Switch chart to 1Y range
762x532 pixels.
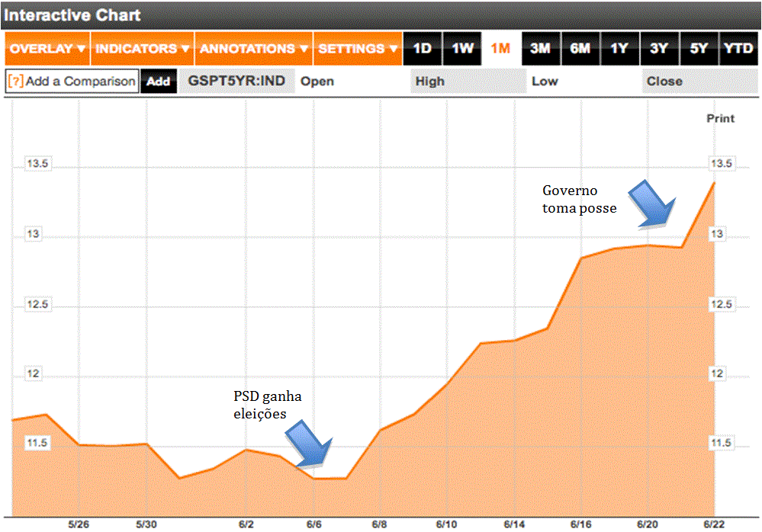point(620,49)
